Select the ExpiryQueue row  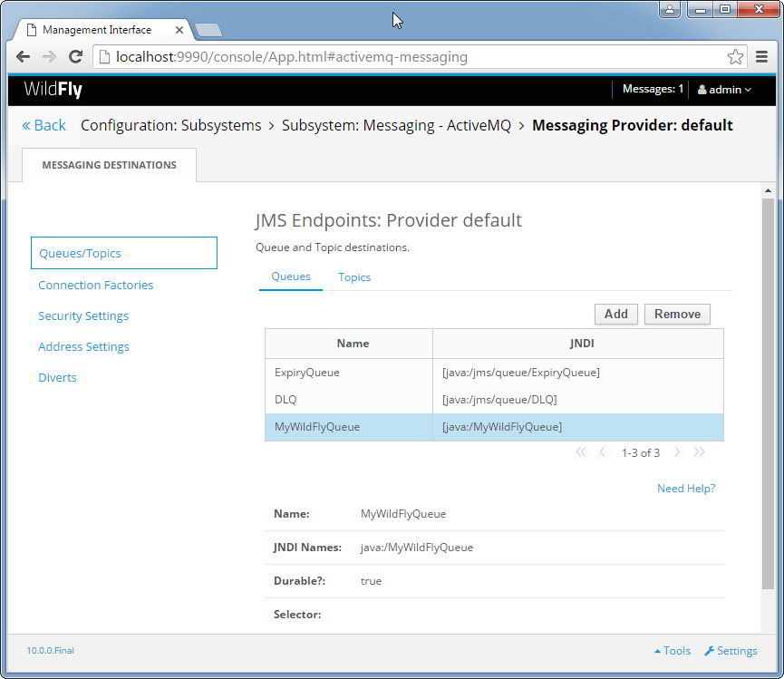click(494, 373)
